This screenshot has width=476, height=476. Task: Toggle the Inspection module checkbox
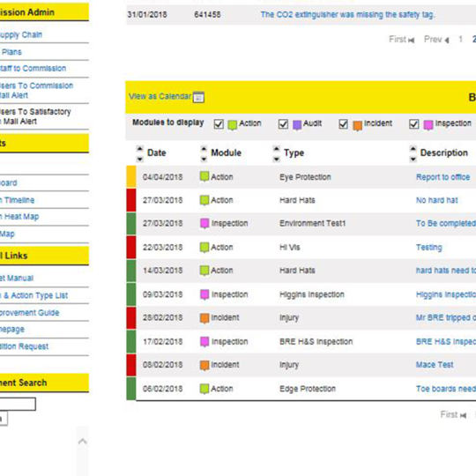[x=414, y=124]
